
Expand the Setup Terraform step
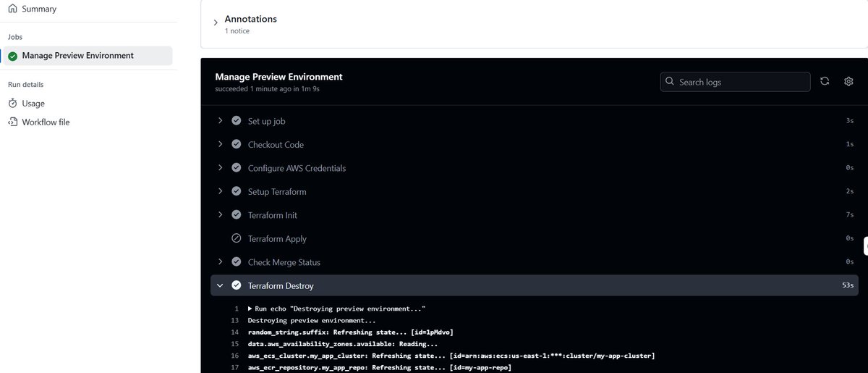220,192
